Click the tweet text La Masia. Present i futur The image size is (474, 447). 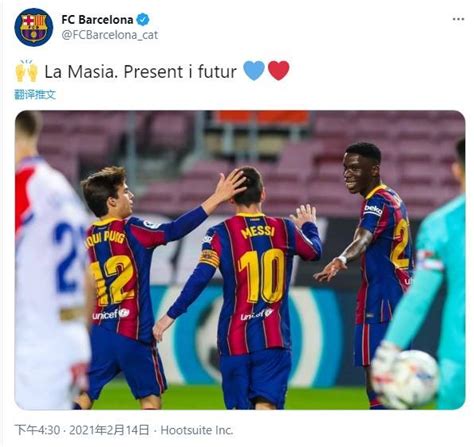(140, 71)
